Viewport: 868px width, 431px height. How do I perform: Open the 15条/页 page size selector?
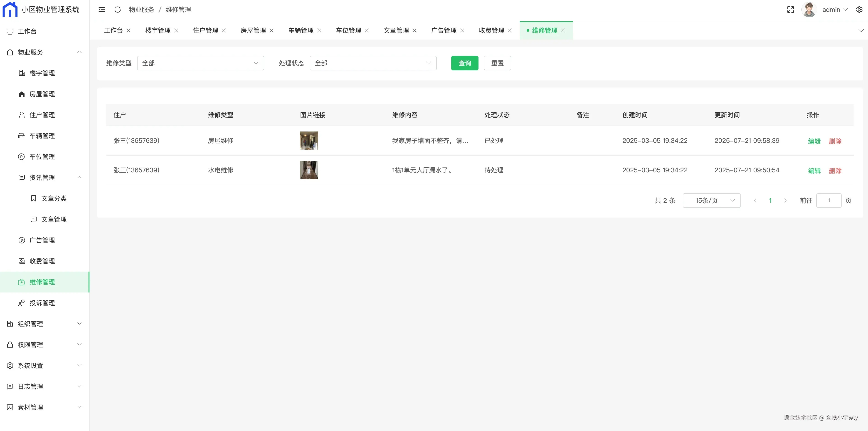(x=711, y=201)
